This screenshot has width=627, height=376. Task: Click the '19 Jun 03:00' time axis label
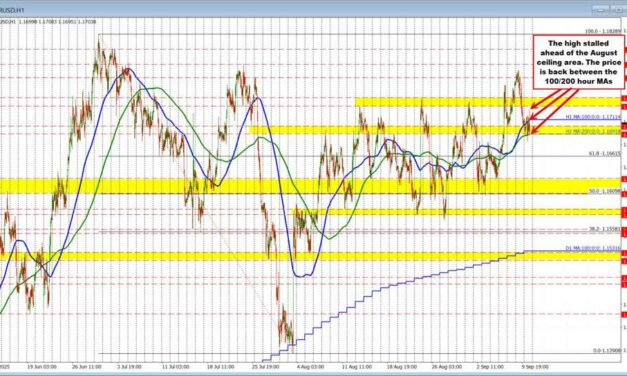pyautogui.click(x=42, y=366)
